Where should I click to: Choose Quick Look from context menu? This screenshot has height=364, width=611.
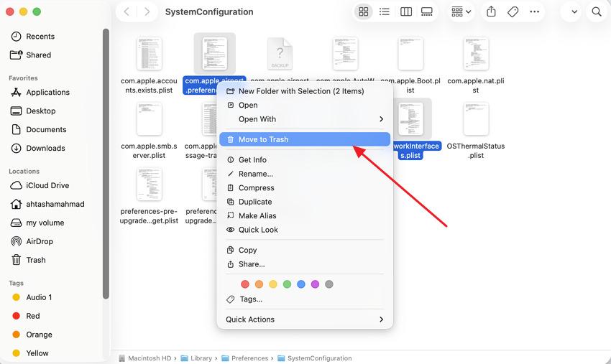tap(305, 230)
